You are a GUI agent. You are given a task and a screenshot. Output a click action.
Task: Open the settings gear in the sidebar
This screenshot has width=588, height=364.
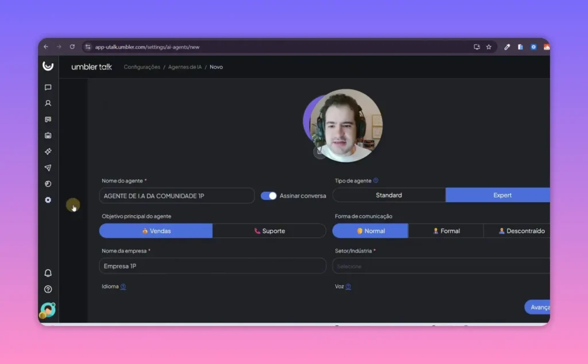tap(48, 200)
